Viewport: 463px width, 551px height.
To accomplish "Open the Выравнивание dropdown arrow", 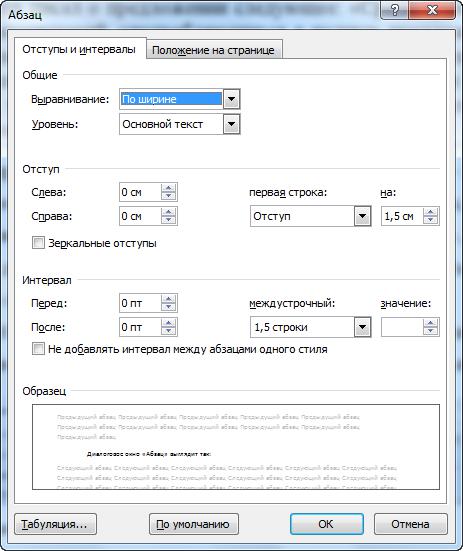I will click(x=232, y=99).
